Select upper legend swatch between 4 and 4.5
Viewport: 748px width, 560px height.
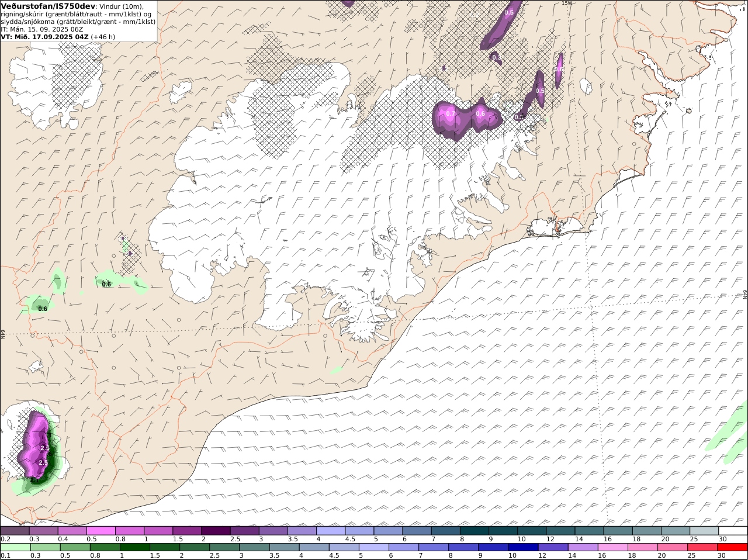(x=331, y=531)
